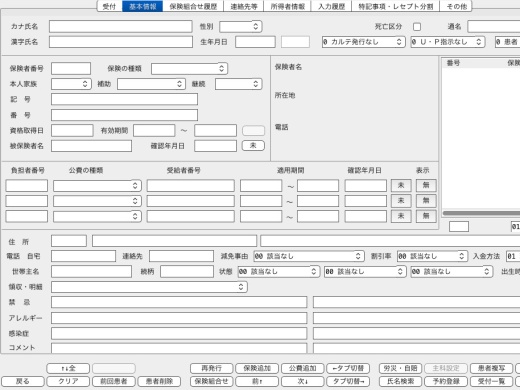Image resolution: width=520 pixels, height=390 pixels.
Task: Click the 資格取得日 field
Action: coord(72,130)
